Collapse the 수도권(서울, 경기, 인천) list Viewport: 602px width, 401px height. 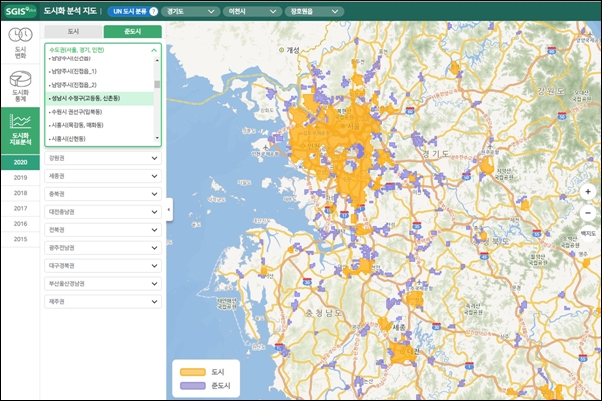103,50
